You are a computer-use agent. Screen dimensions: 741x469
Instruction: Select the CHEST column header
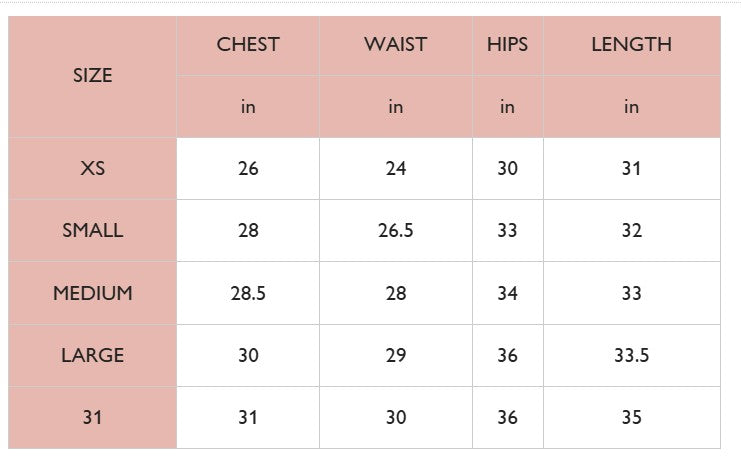point(248,44)
